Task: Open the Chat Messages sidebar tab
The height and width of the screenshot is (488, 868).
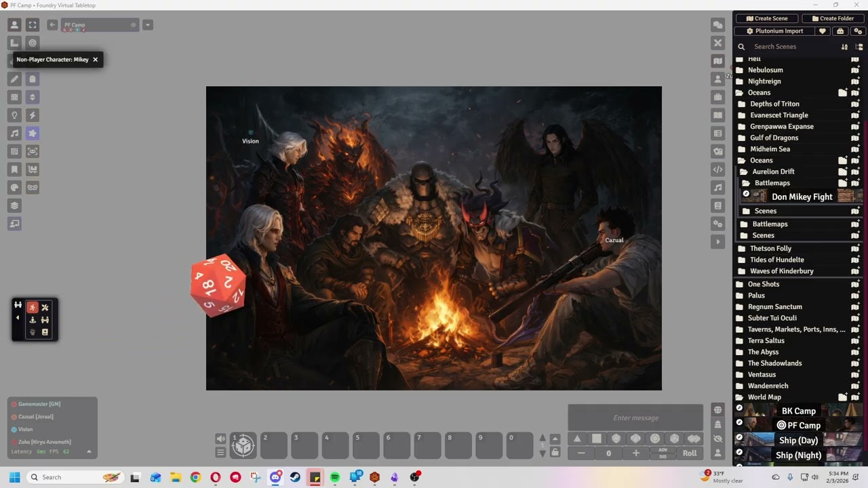Action: 718,25
